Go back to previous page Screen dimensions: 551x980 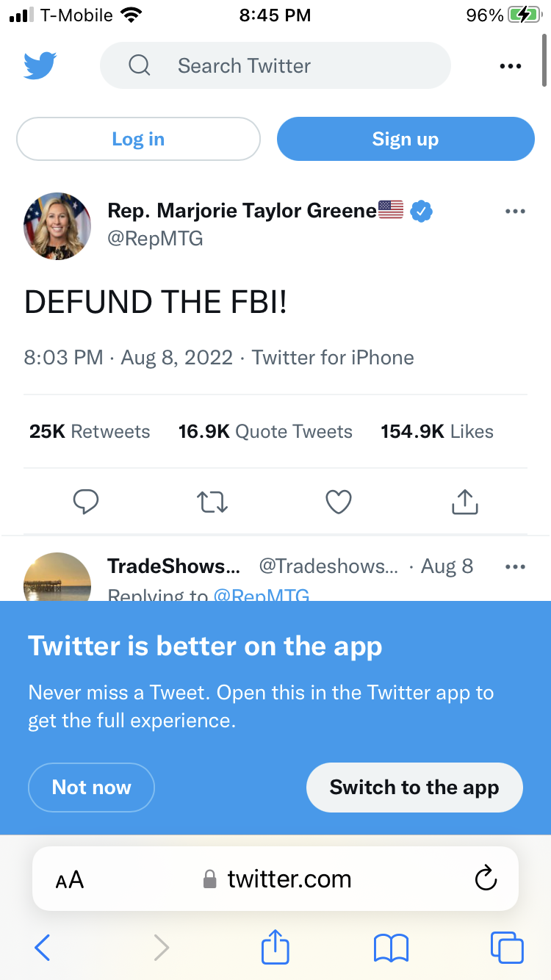[43, 948]
